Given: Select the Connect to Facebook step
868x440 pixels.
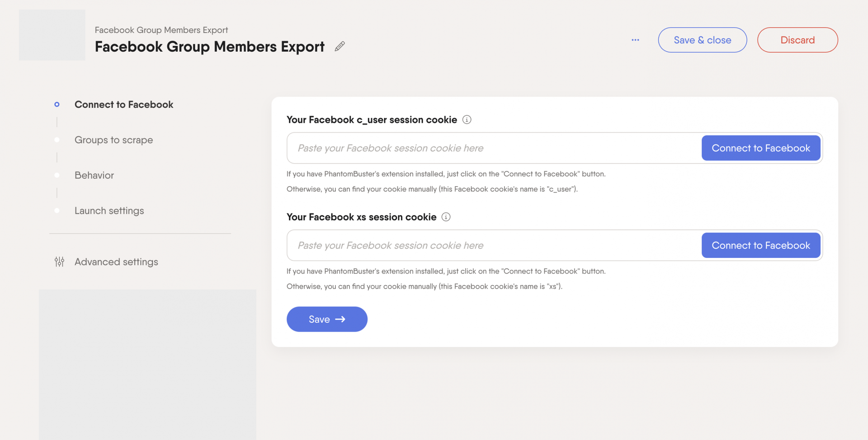Looking at the screenshot, I should point(124,104).
